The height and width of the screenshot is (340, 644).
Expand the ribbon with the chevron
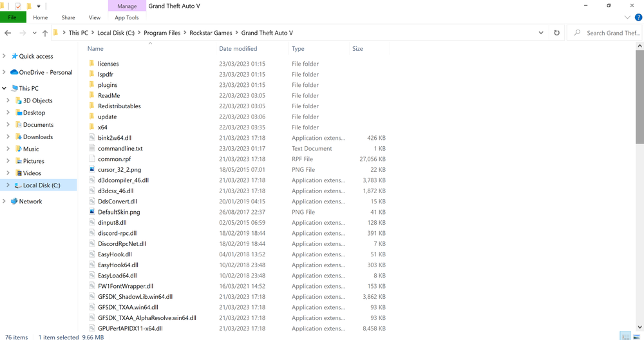coord(627,17)
